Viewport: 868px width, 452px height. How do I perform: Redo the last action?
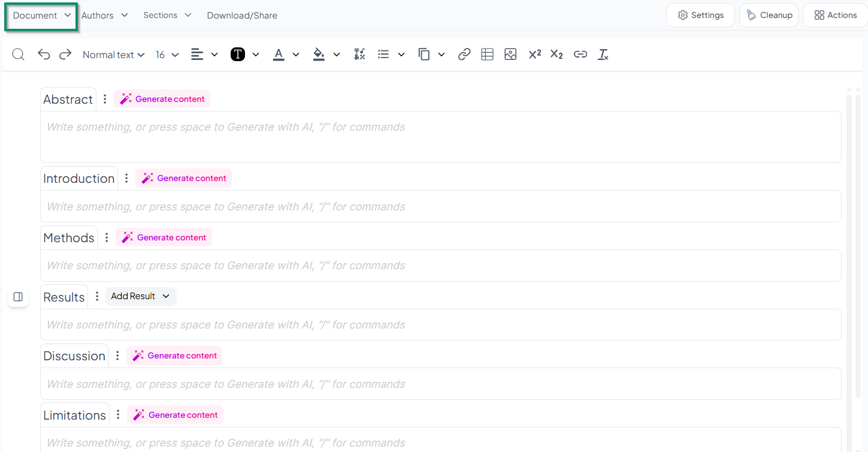(65, 55)
